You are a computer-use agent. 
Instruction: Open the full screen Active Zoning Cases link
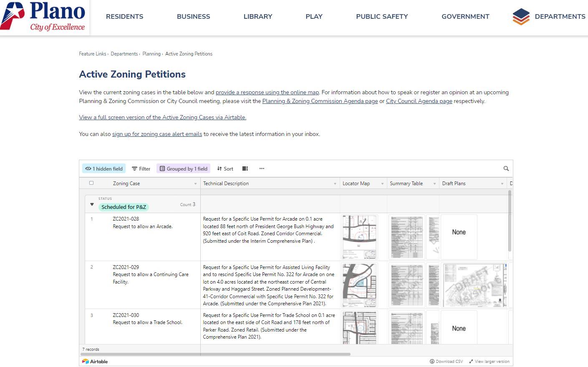(x=162, y=117)
